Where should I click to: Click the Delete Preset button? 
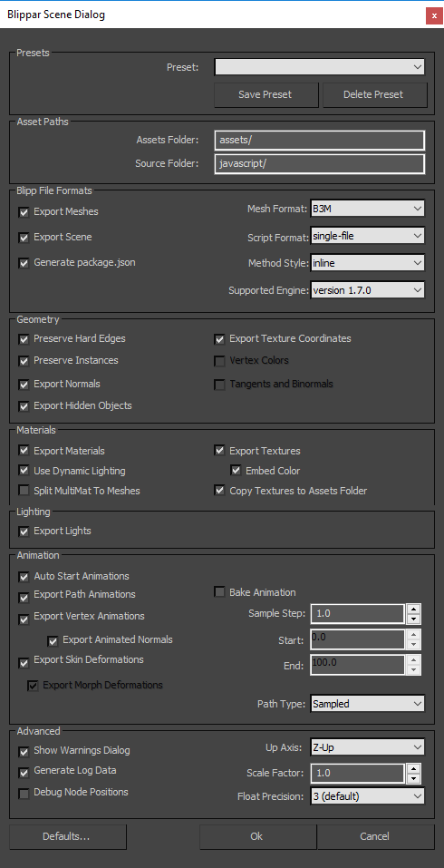coord(374,94)
